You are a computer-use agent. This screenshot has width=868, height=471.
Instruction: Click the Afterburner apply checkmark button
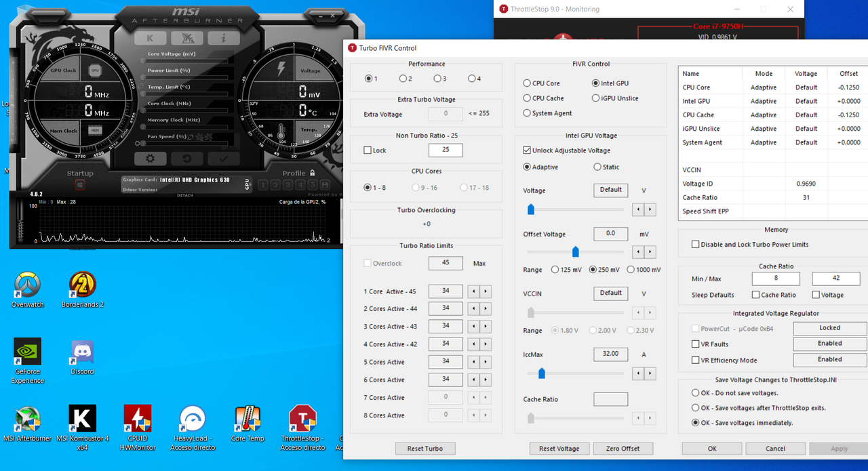[x=223, y=159]
